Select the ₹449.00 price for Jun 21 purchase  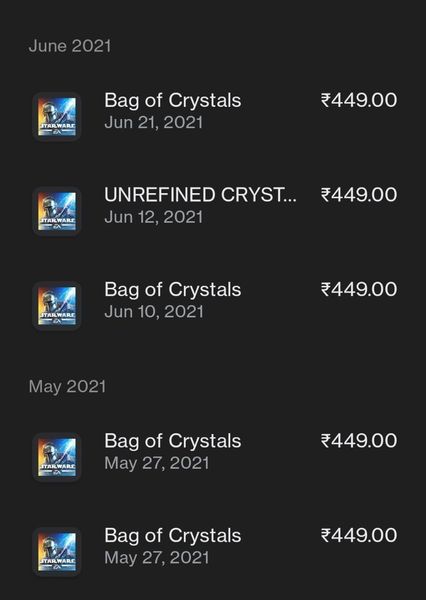tap(359, 100)
